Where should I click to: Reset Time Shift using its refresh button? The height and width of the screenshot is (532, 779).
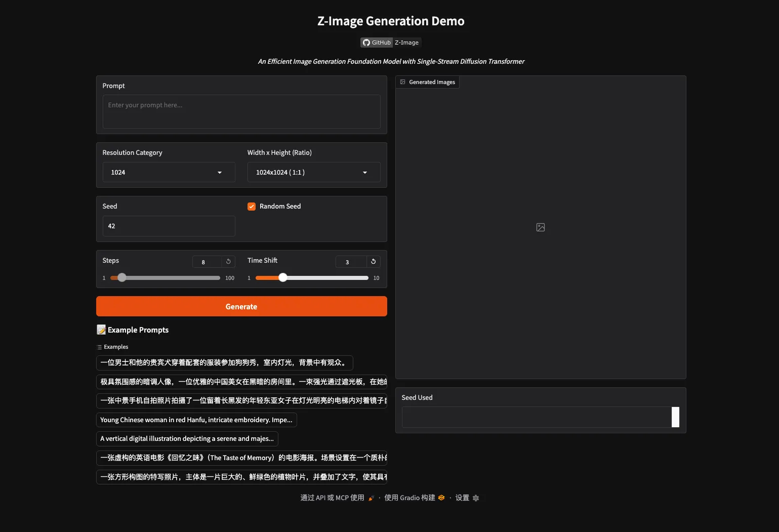coord(373,262)
